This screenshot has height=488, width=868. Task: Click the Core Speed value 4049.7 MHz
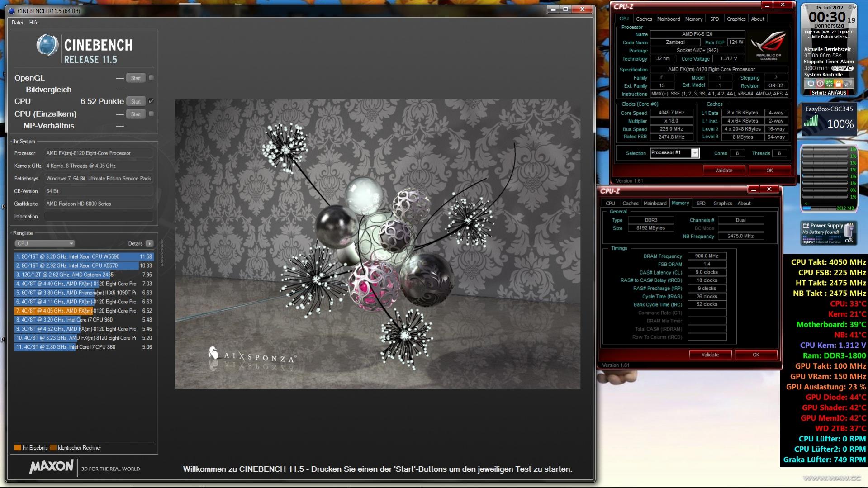pyautogui.click(x=671, y=113)
